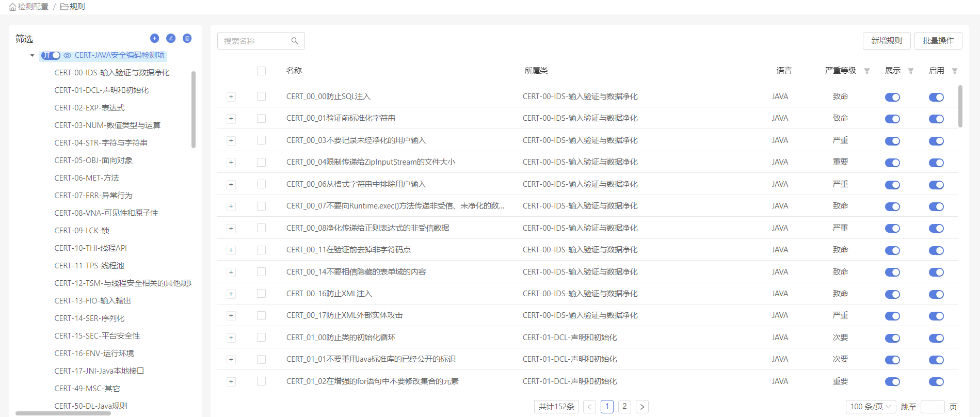Viewport: 980px width, 417px height.
Task: Select CERT-15-SEC-平台安全性 in tree
Action: pyautogui.click(x=97, y=336)
